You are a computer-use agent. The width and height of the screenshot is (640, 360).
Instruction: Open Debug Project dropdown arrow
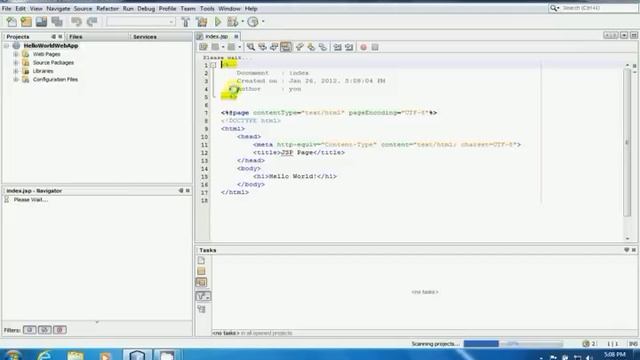(242, 22)
